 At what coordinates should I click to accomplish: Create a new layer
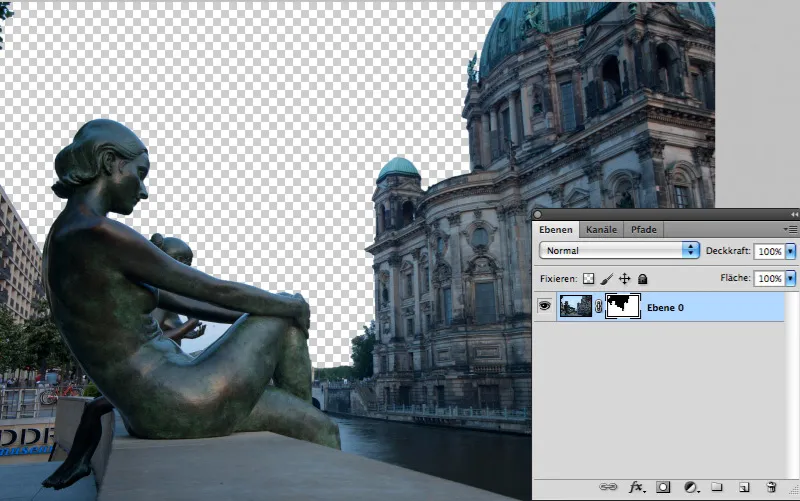(x=744, y=487)
